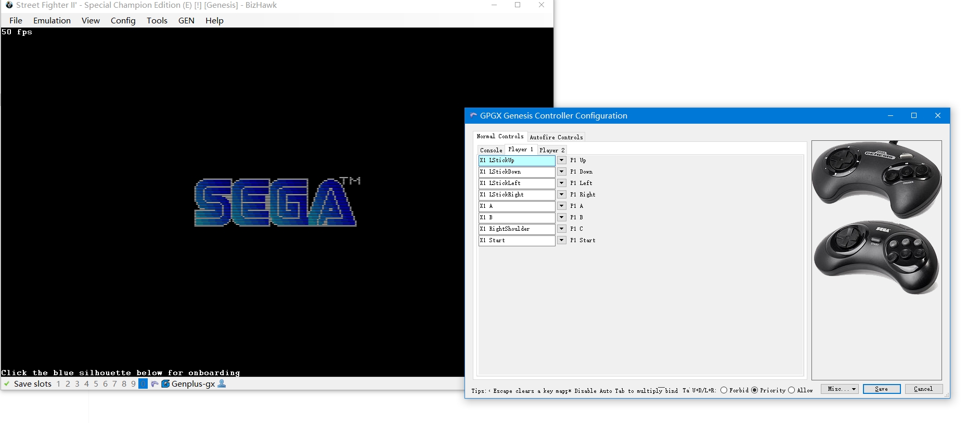
Task: Open dropdown arrow for P1 B binding
Action: point(562,217)
